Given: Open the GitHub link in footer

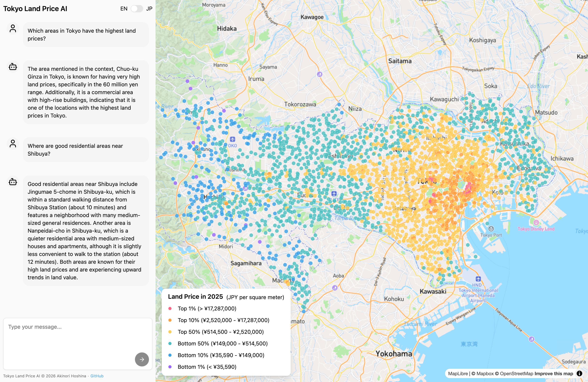Looking at the screenshot, I should pyautogui.click(x=97, y=376).
